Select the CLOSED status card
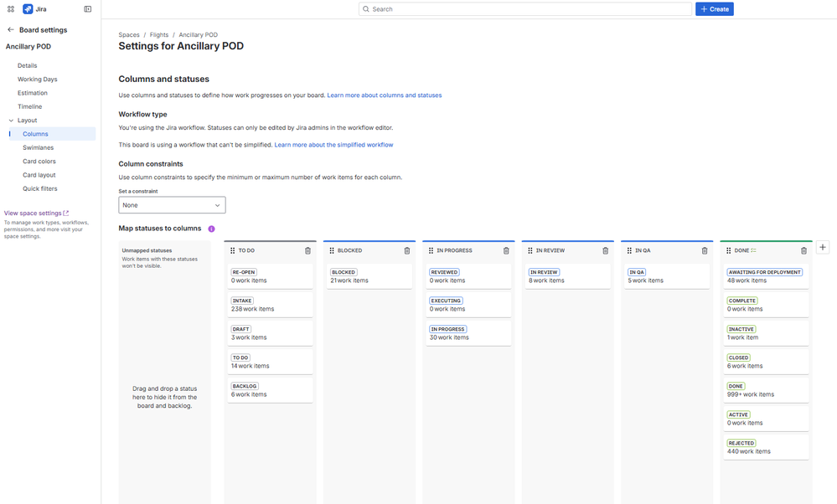This screenshot has width=837, height=504. coord(767,363)
